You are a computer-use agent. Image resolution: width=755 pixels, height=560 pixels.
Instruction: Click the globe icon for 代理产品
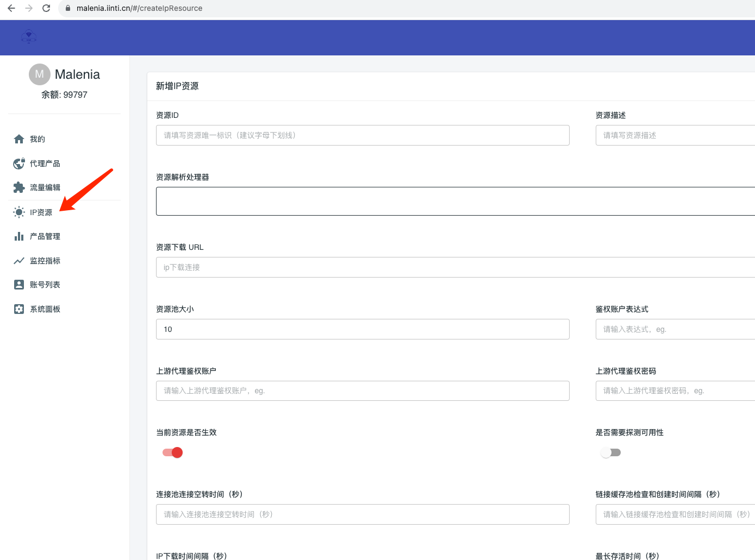point(18,163)
